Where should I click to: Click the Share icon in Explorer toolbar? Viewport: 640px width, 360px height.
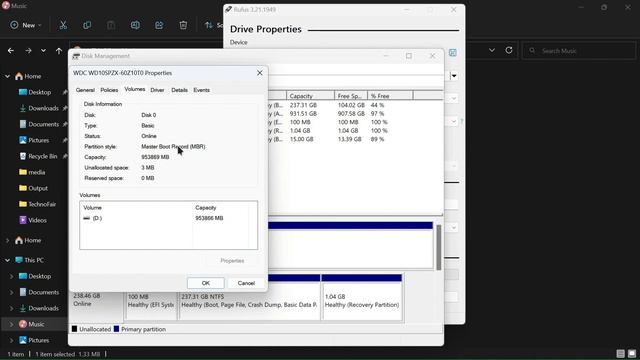pyautogui.click(x=159, y=25)
